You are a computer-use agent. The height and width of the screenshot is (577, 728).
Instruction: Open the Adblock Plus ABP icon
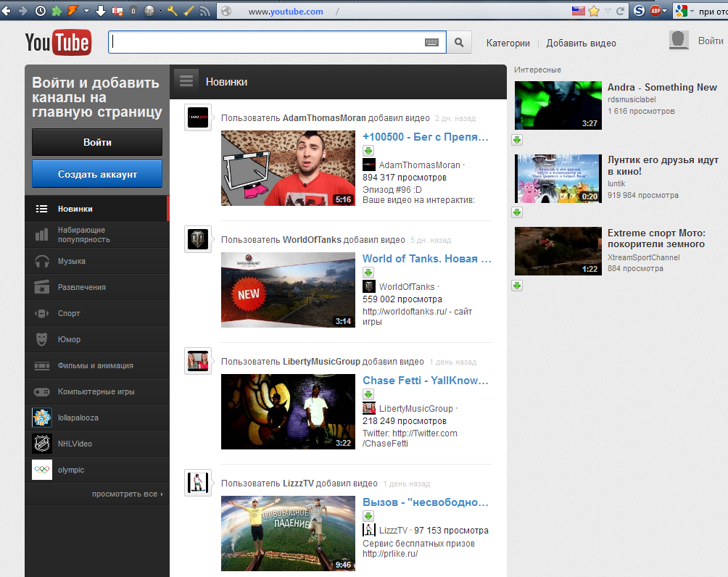[655, 11]
